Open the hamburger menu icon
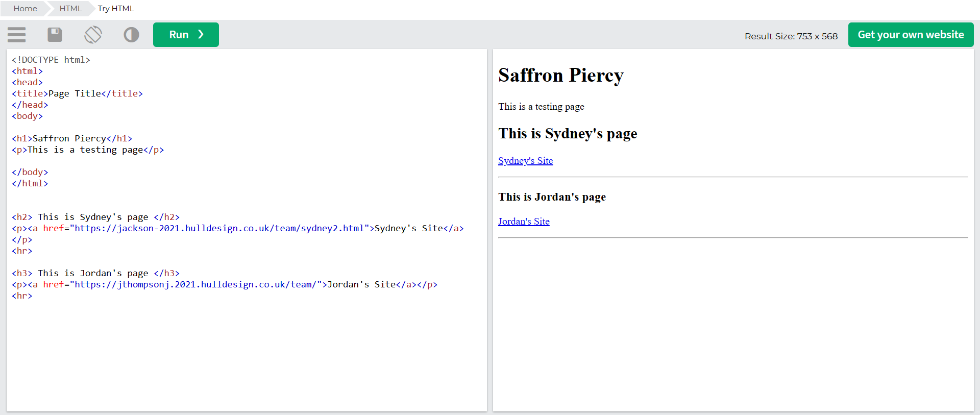This screenshot has width=980, height=415. coord(17,35)
